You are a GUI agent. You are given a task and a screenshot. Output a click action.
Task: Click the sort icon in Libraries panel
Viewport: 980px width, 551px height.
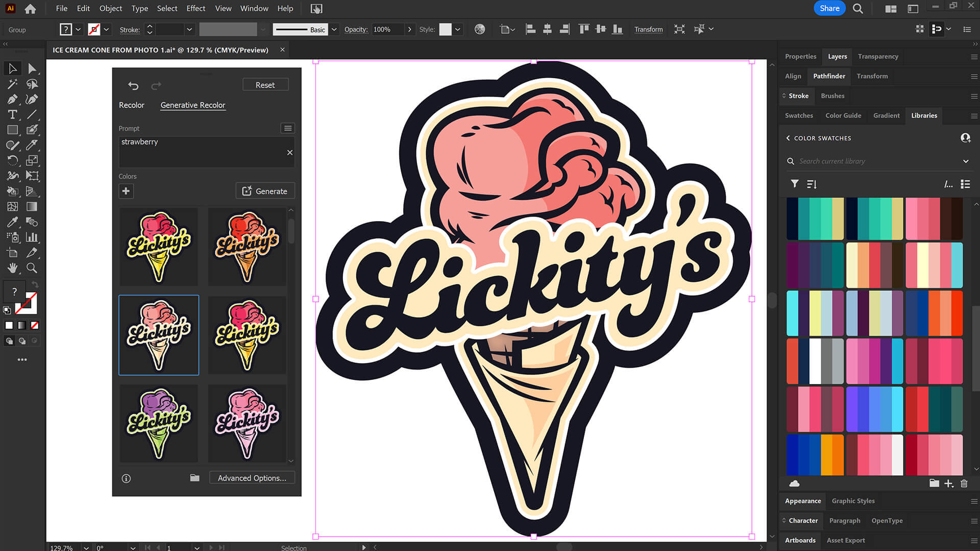(x=812, y=184)
